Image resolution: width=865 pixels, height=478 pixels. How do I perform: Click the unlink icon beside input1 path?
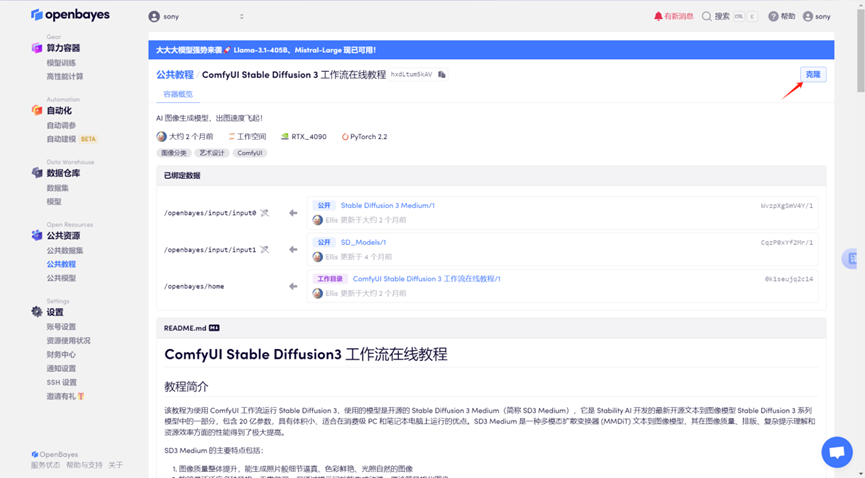coord(265,249)
